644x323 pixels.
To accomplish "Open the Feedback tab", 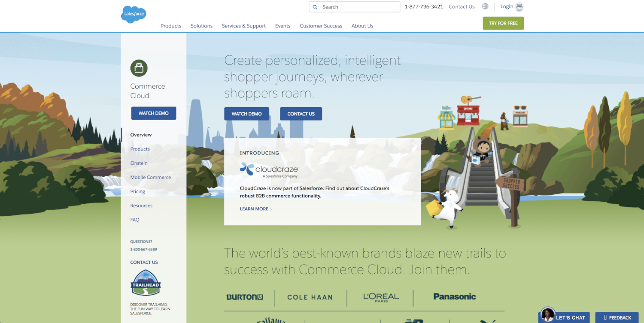I will 617,317.
